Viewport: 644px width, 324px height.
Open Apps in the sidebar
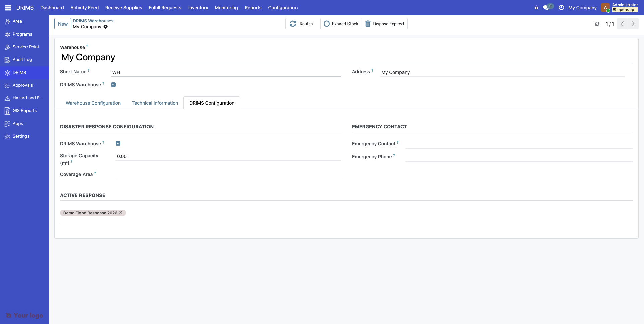[x=24, y=124]
